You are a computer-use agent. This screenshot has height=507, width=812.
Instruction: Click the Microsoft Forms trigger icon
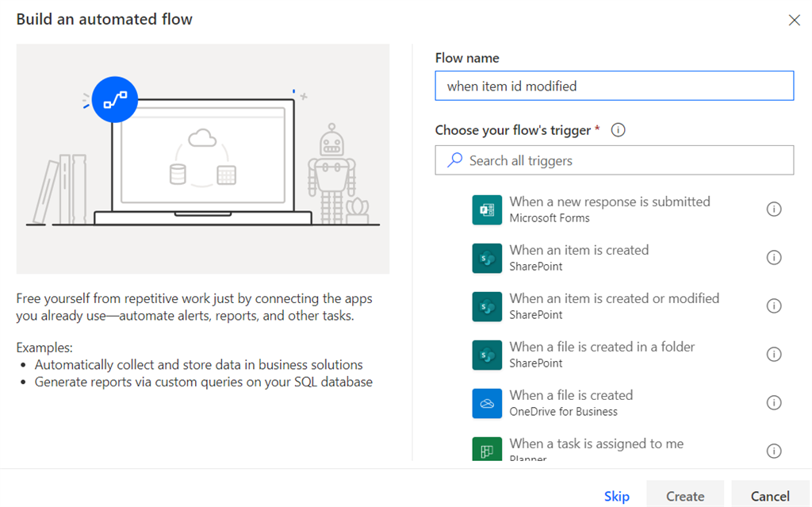pos(487,209)
